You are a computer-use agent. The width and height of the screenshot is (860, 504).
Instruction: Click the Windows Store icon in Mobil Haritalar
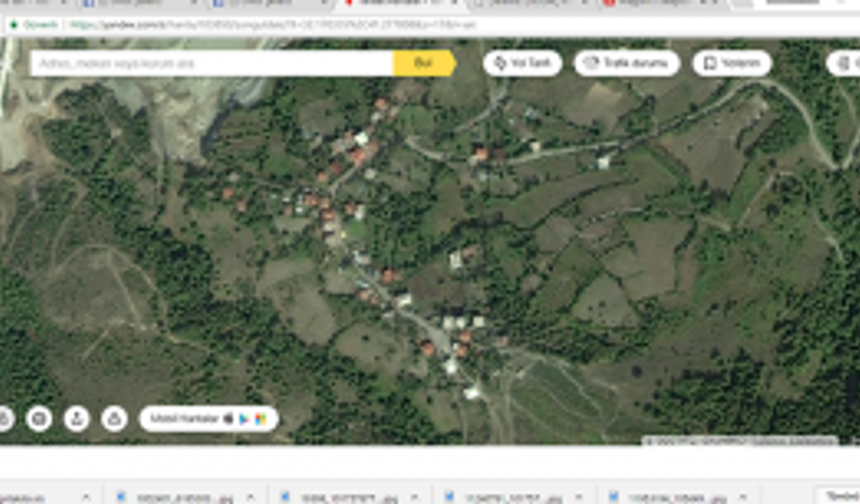tap(261, 419)
